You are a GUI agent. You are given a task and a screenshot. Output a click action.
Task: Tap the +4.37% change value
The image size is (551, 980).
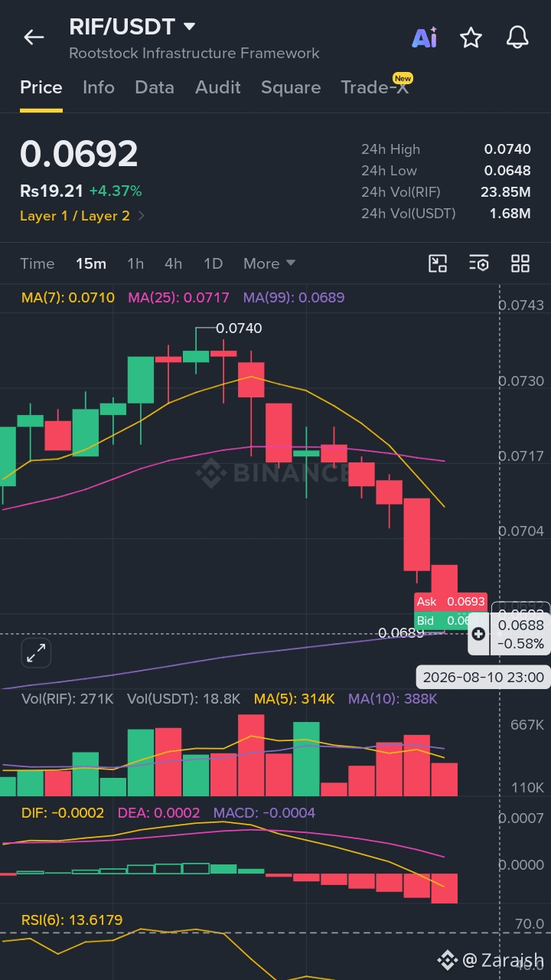click(x=116, y=191)
